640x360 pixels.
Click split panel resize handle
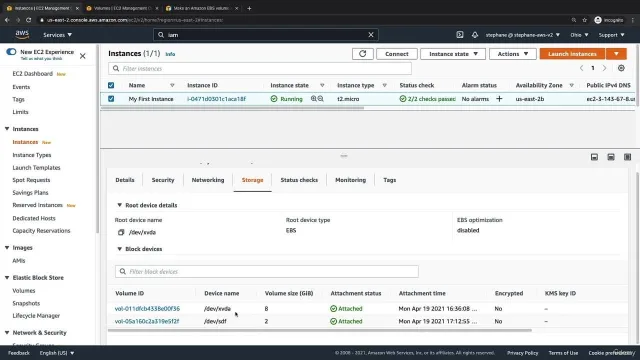coord(344,156)
